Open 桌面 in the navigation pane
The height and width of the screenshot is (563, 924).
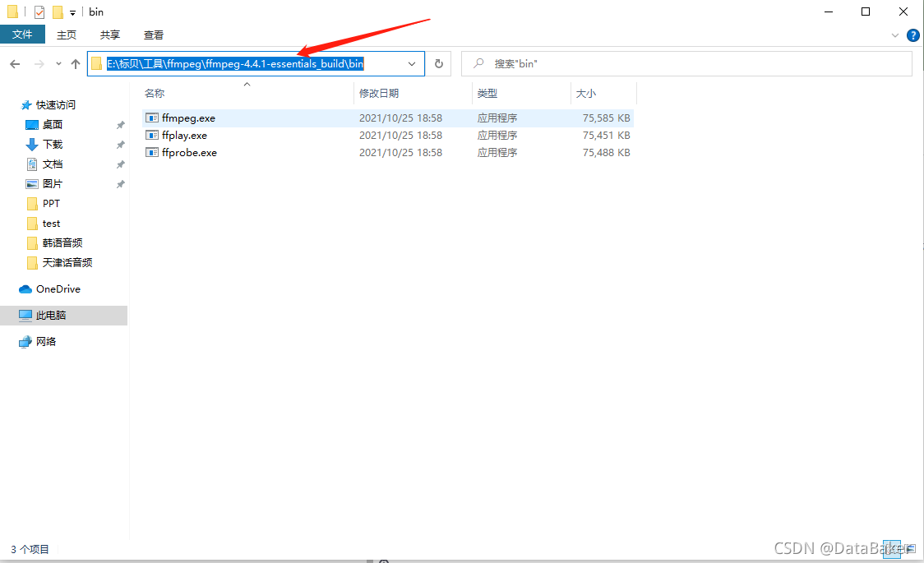(53, 124)
